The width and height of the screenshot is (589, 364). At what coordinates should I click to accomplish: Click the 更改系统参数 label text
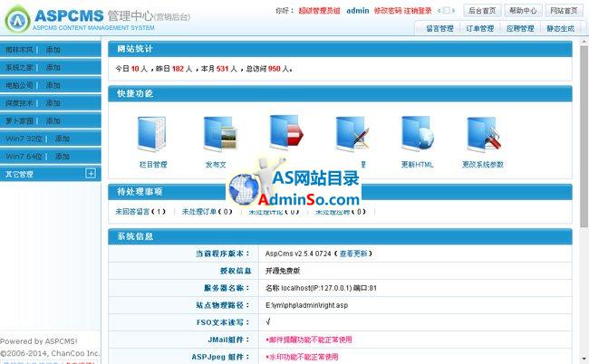pos(483,165)
